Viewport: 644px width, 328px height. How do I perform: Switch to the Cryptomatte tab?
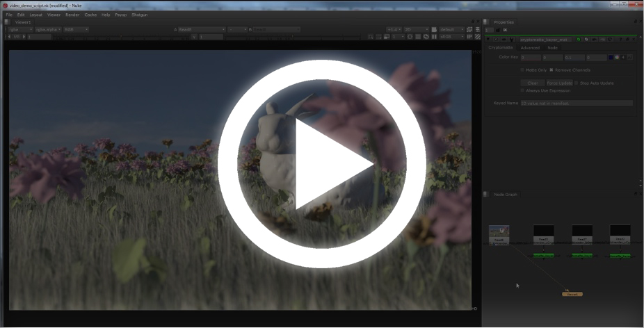500,48
